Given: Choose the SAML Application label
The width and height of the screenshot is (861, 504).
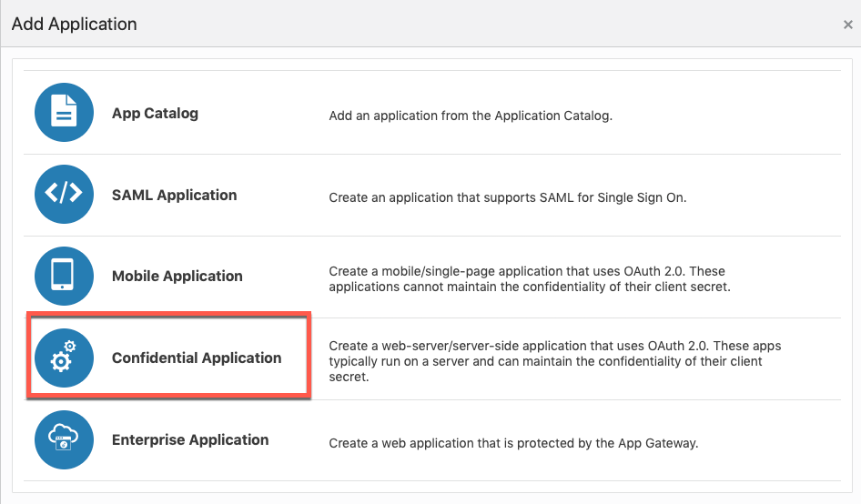Looking at the screenshot, I should 174,195.
